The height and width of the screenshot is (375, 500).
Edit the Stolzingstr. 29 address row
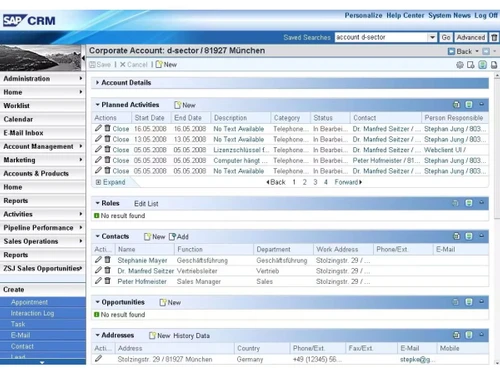pos(98,359)
